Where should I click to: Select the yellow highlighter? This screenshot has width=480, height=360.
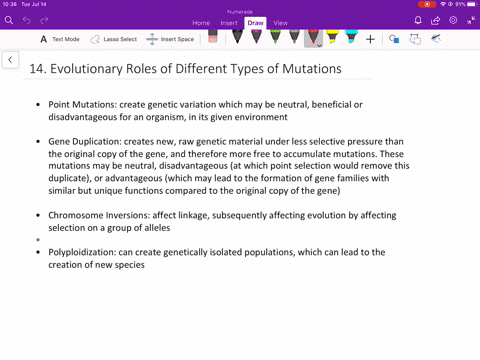coord(332,36)
